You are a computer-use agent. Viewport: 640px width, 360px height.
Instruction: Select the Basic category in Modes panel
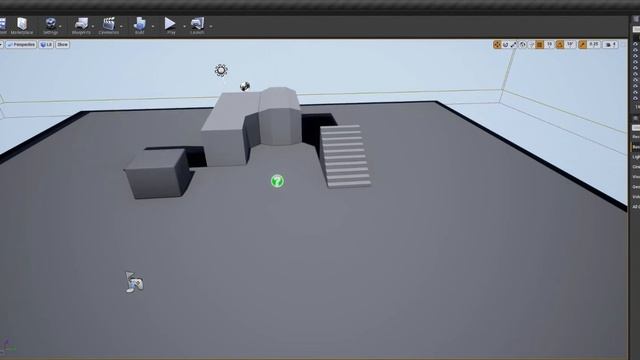636,147
